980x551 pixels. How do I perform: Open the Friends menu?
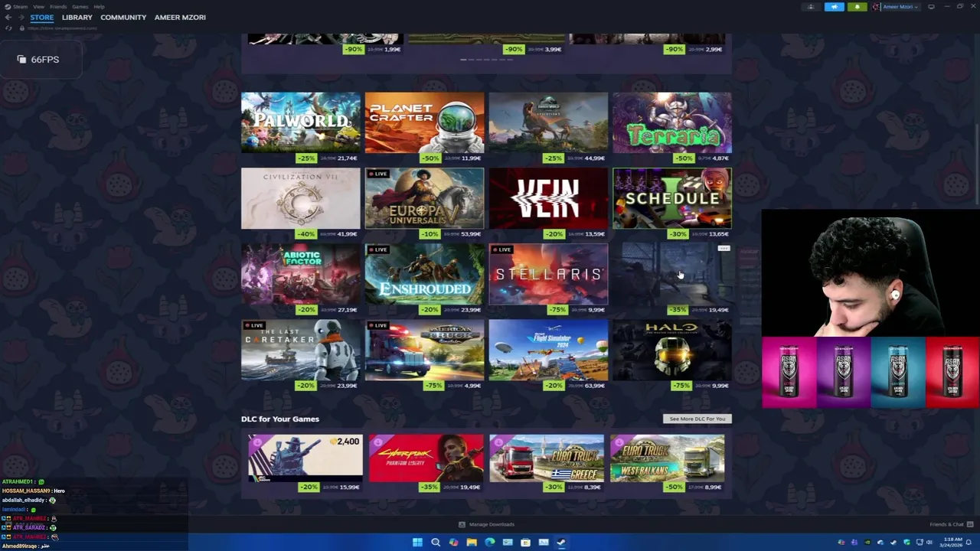click(58, 6)
